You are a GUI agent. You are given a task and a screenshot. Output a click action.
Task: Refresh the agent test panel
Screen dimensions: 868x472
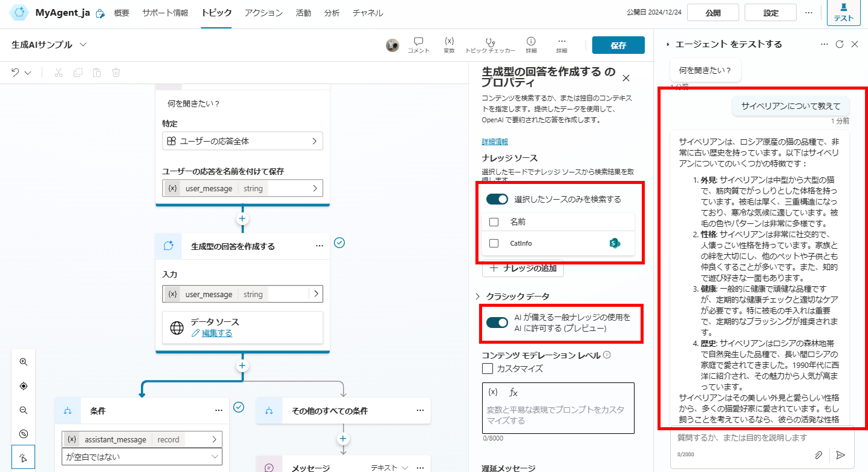point(840,44)
